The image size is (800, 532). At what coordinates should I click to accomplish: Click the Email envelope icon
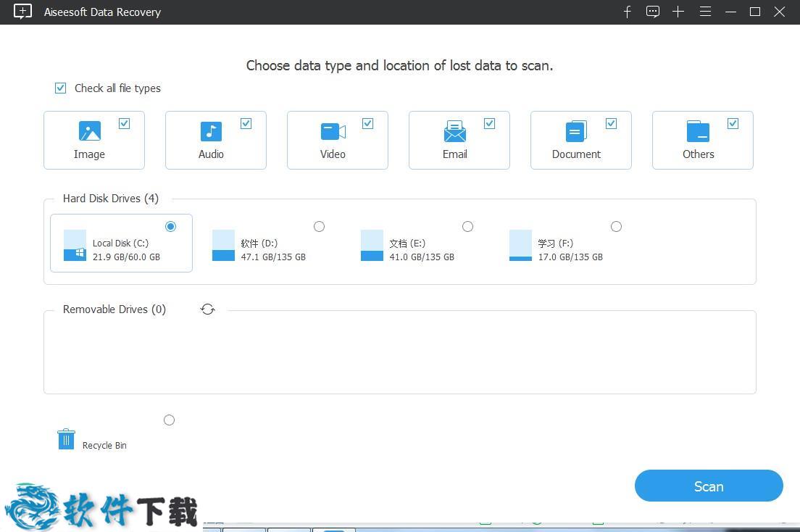coord(454,131)
